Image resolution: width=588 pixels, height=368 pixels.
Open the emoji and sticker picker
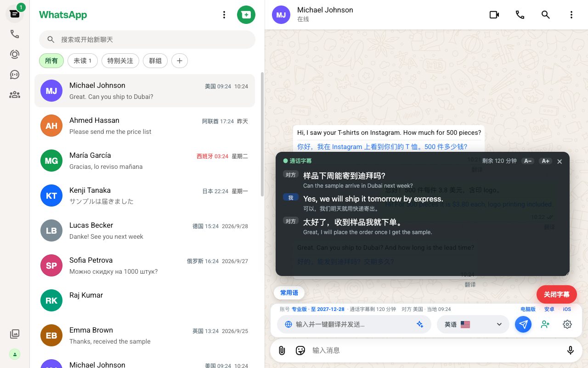click(x=300, y=351)
